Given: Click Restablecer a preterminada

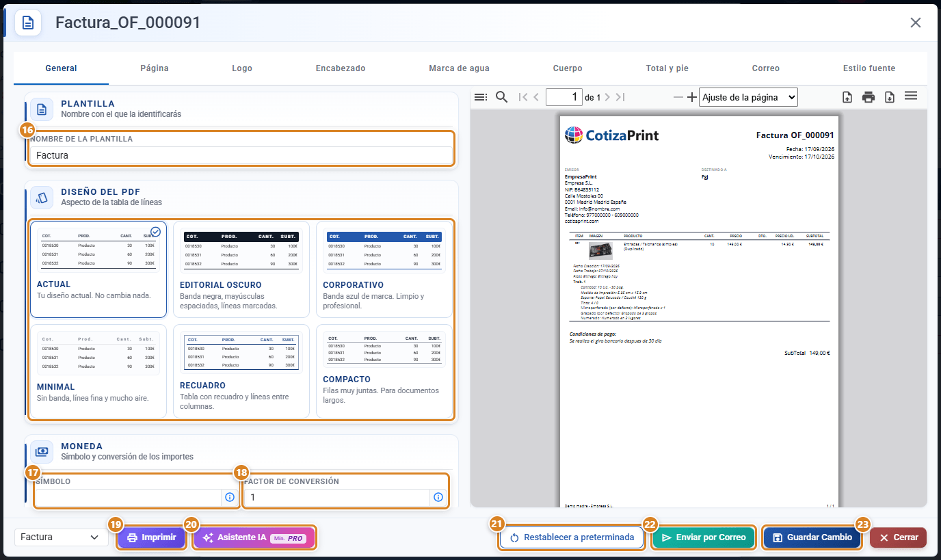Looking at the screenshot, I should (572, 537).
